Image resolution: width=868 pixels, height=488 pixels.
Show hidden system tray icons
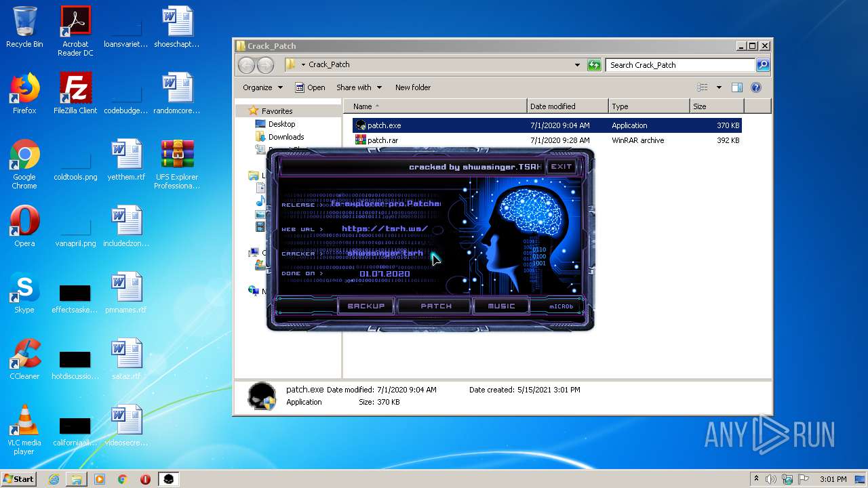tap(756, 479)
